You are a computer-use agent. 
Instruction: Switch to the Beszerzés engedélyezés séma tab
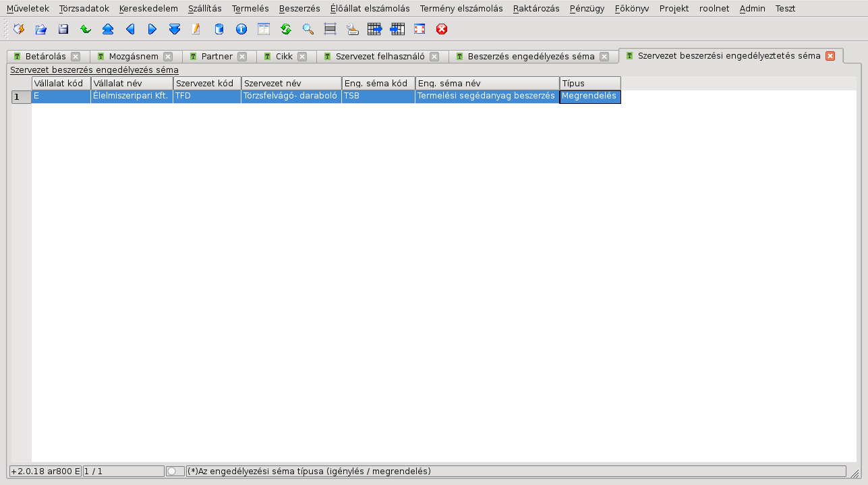[x=531, y=57]
